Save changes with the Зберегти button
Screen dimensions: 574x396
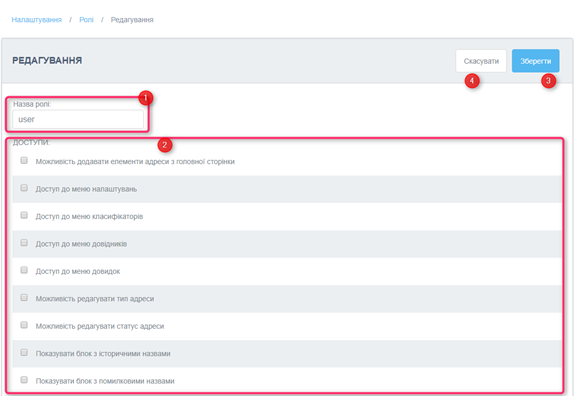point(536,61)
